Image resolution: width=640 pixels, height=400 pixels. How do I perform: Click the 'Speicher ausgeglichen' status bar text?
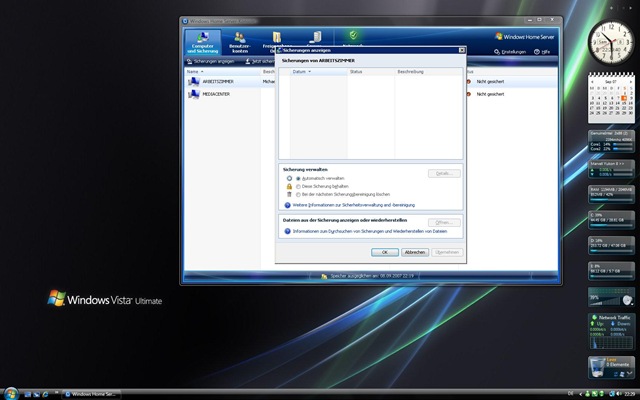coord(372,276)
